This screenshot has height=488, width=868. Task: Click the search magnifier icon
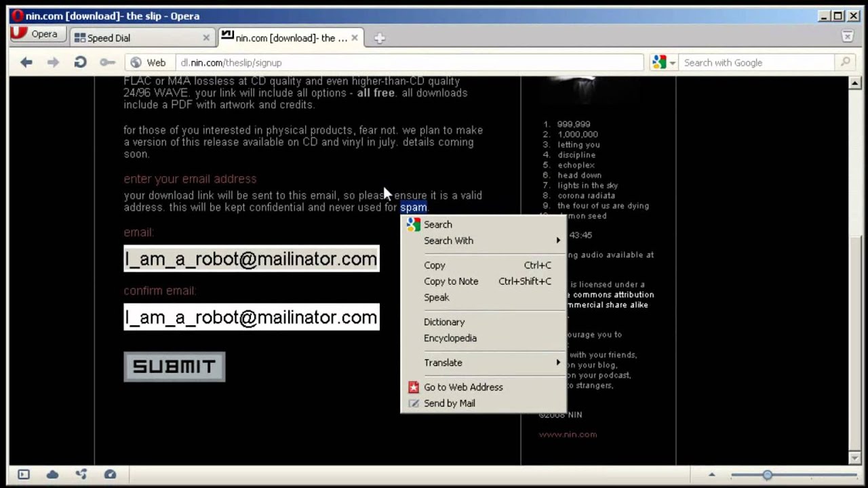pyautogui.click(x=845, y=62)
